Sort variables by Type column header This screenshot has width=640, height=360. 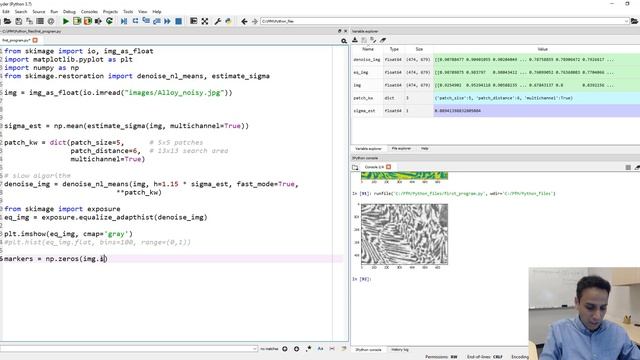pyautogui.click(x=394, y=49)
